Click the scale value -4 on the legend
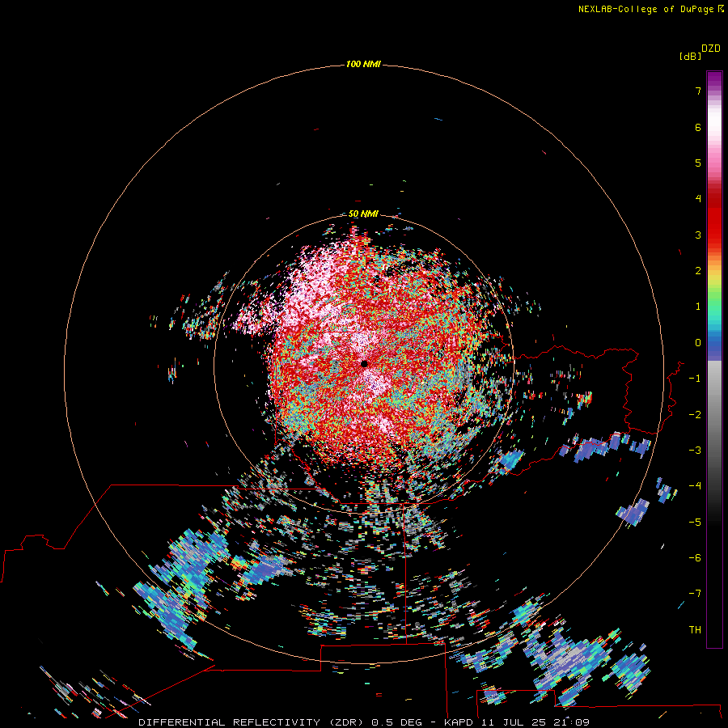Viewport: 728px width, 728px height. pyautogui.click(x=695, y=486)
